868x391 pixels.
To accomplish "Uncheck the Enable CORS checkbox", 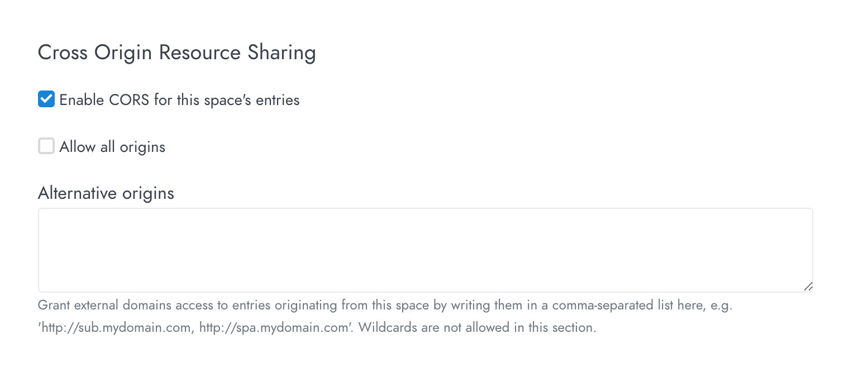I will [x=46, y=99].
